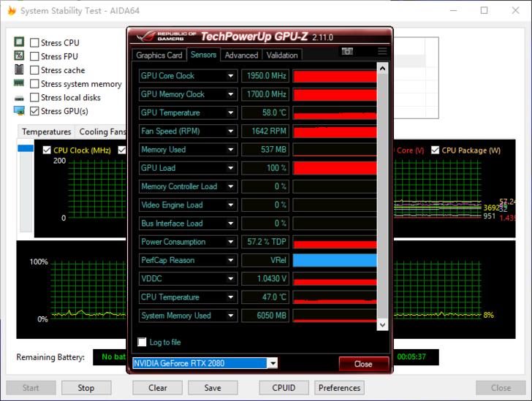Open the GPU Core Clock sensor dropdown
This screenshot has width=532, height=401.
click(231, 76)
